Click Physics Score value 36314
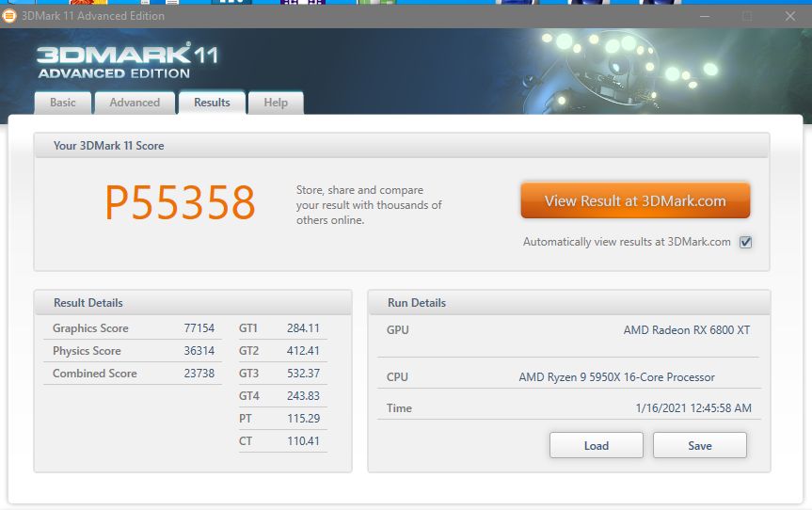Viewport: 812px width, 510px height. point(199,351)
